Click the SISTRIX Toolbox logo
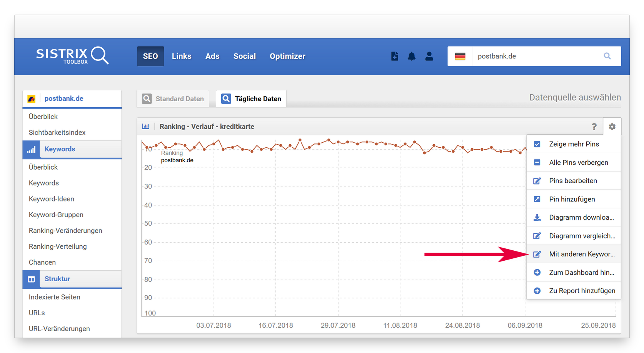 click(x=72, y=56)
